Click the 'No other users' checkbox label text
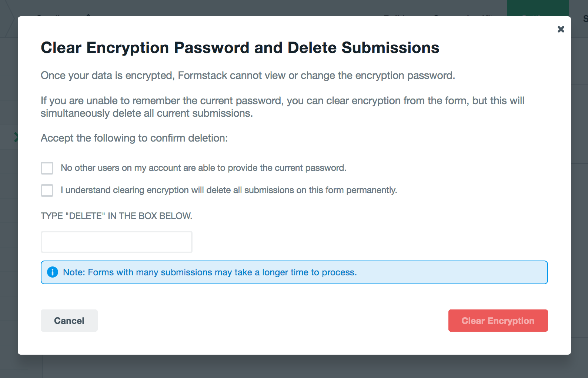Viewport: 588px width, 378px height. click(203, 168)
